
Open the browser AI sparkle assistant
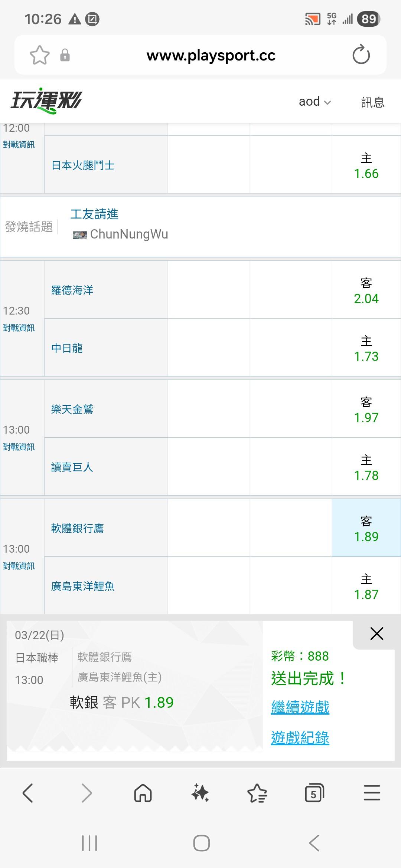pos(200,793)
